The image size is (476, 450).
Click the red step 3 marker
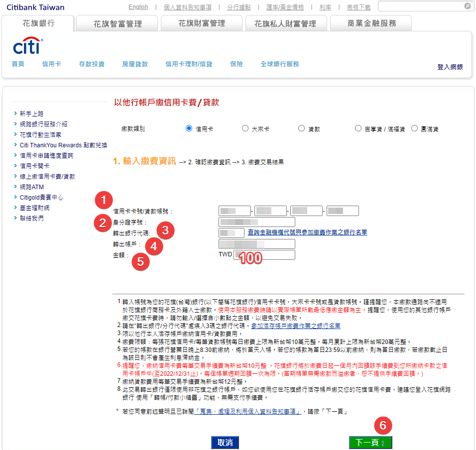tap(165, 229)
